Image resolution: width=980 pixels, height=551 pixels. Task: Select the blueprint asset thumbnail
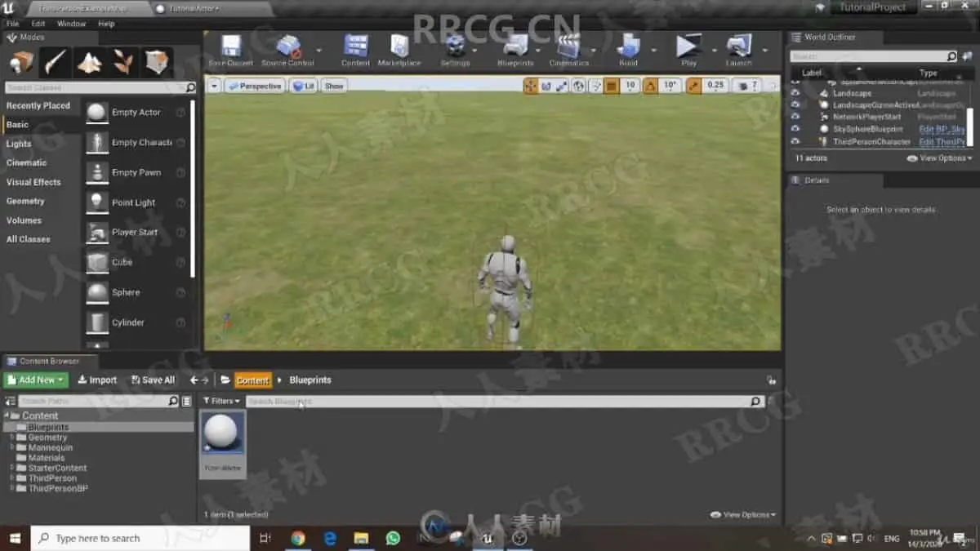click(x=222, y=444)
